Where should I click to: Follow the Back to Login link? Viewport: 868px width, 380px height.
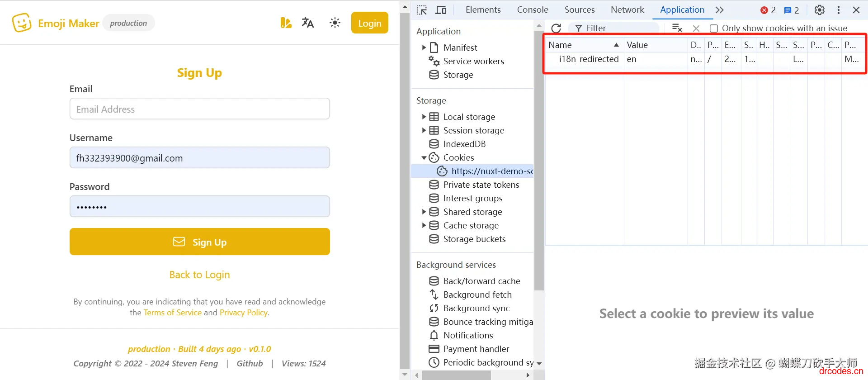[199, 275]
